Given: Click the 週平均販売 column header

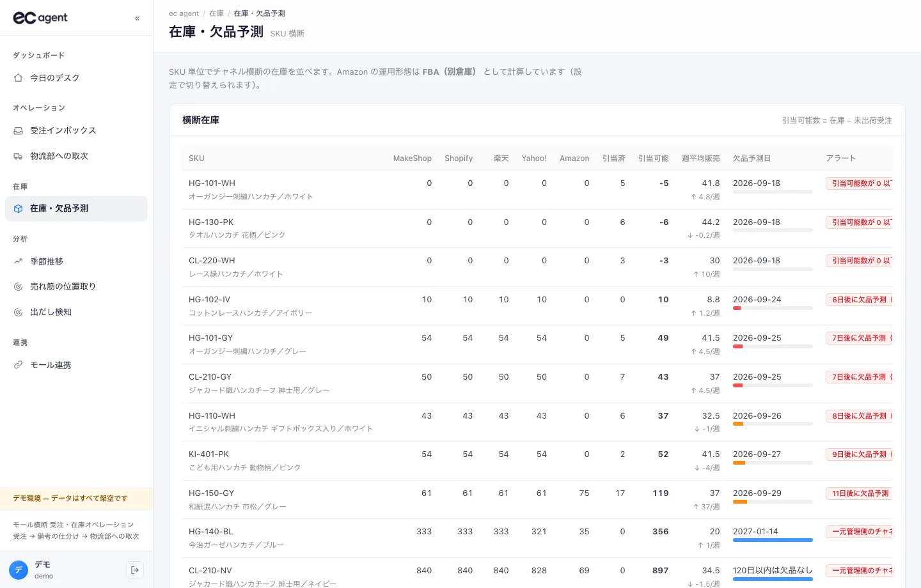Looking at the screenshot, I should pos(700,159).
